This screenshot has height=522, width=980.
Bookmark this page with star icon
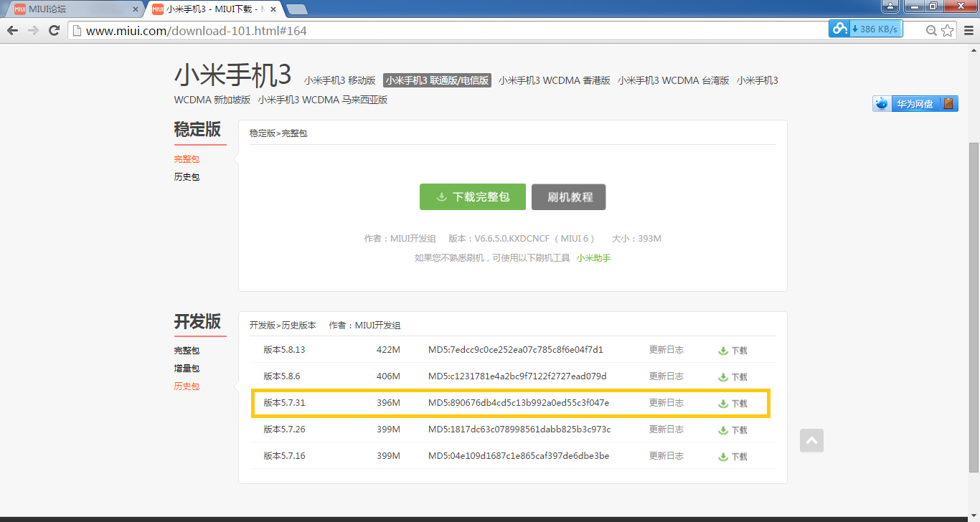pyautogui.click(x=948, y=30)
